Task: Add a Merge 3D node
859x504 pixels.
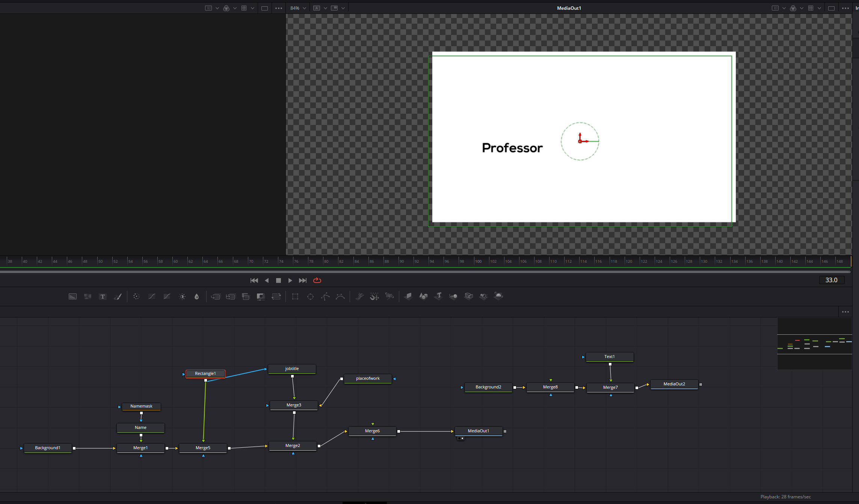Action: pos(453,296)
